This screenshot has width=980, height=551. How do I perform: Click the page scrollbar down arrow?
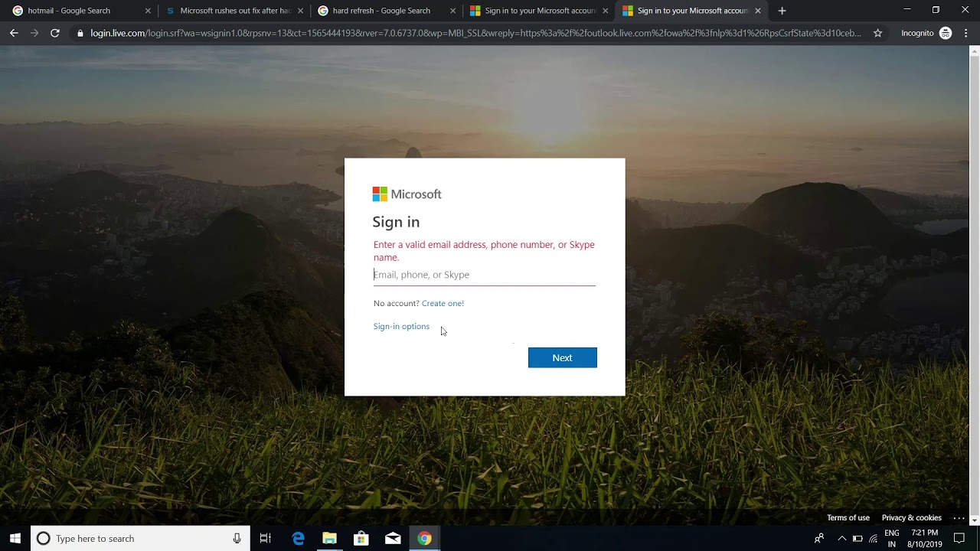975,520
